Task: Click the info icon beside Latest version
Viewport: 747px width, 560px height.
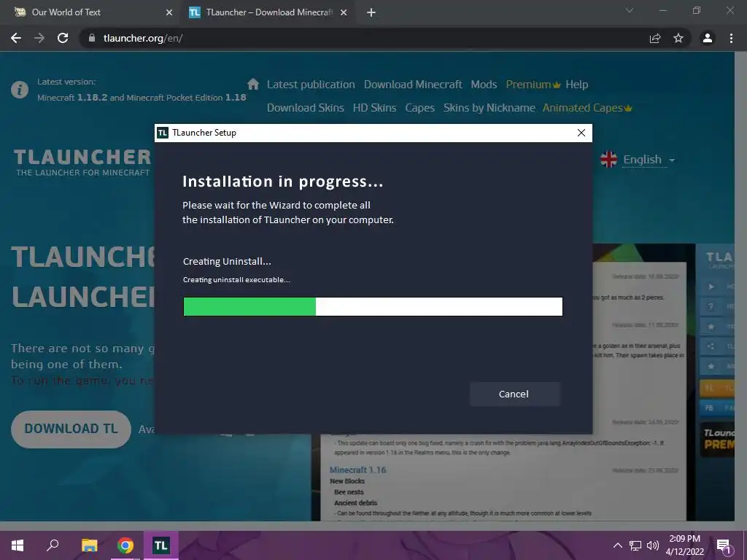Action: coord(20,90)
